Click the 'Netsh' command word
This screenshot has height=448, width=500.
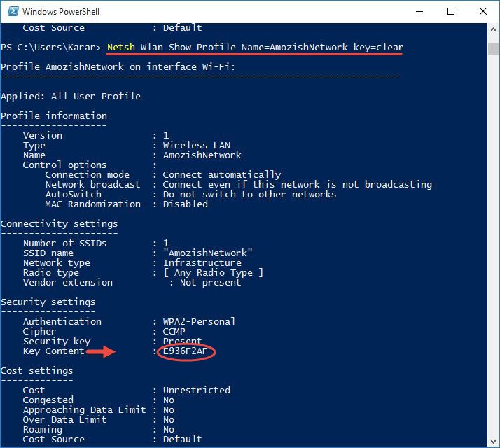(121, 47)
